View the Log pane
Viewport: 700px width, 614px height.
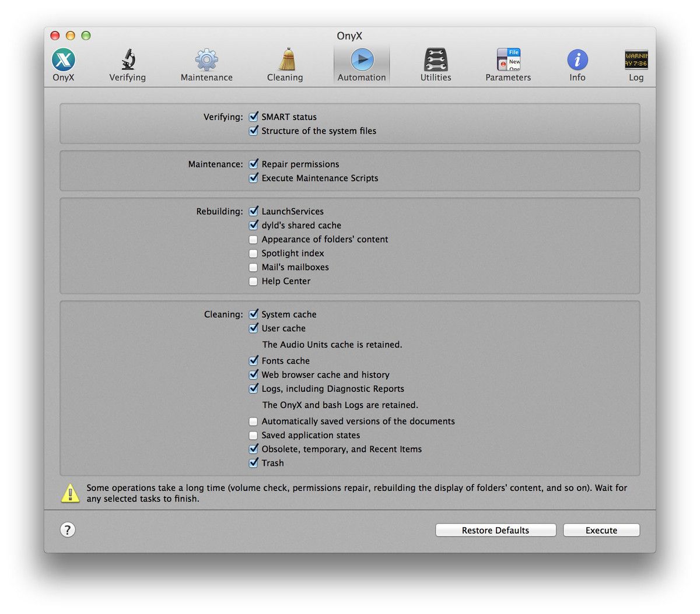[x=636, y=64]
